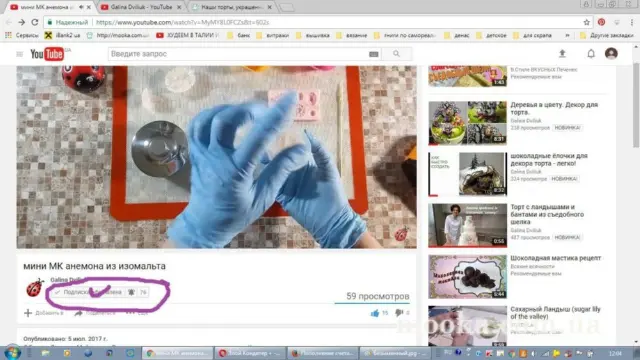Open the account avatar menu

coord(611,53)
